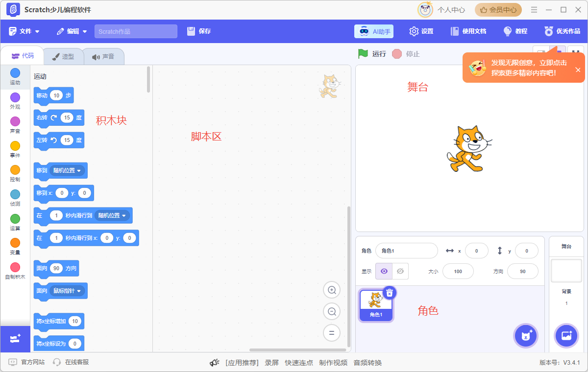The height and width of the screenshot is (372, 588).
Task: Edit the sprite y coordinate field
Action: (x=527, y=251)
